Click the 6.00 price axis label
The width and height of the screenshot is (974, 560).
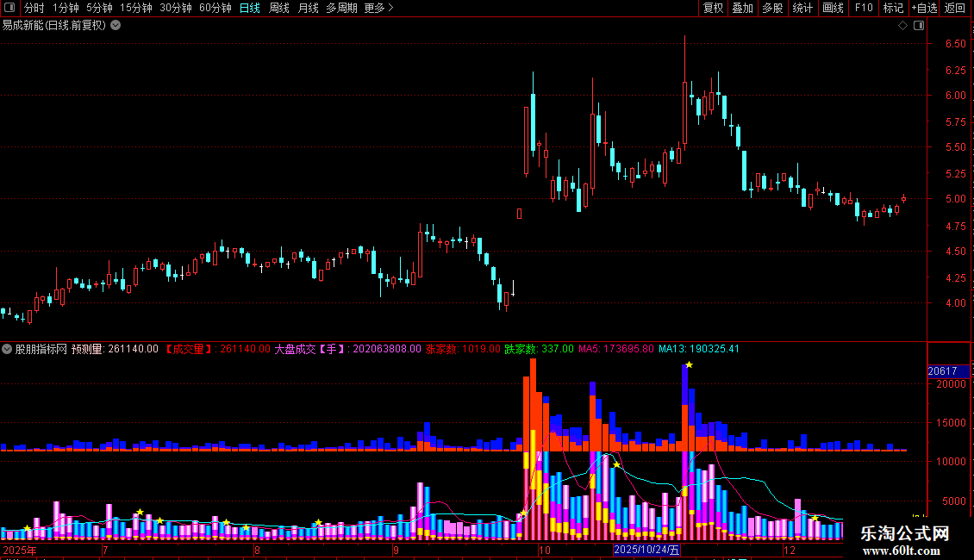point(955,96)
